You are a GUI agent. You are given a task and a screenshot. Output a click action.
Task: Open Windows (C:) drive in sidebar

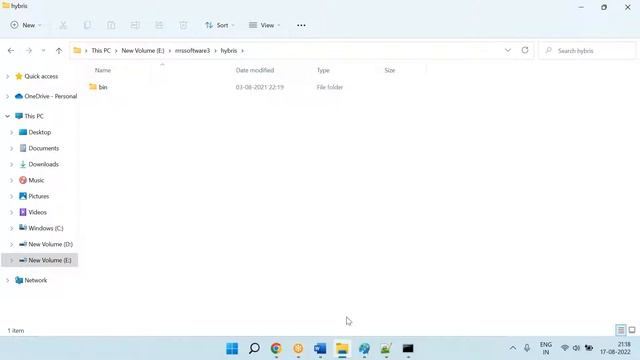coord(41,228)
